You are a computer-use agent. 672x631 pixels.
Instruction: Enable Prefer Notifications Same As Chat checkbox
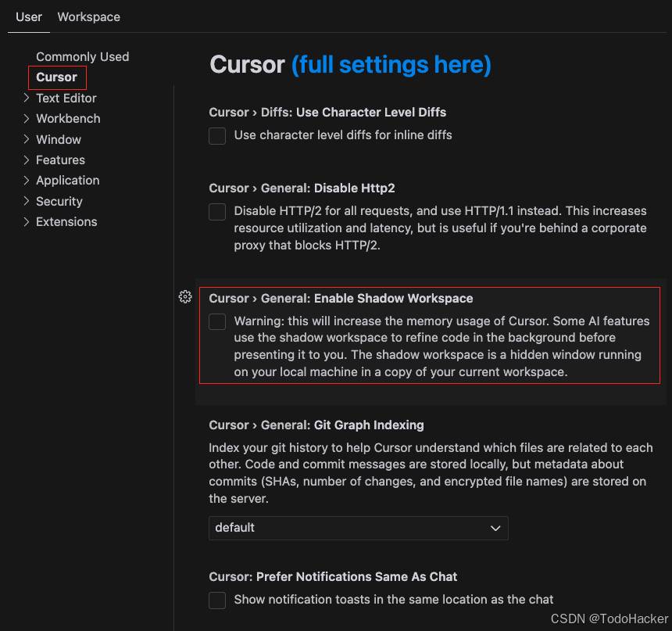[217, 601]
